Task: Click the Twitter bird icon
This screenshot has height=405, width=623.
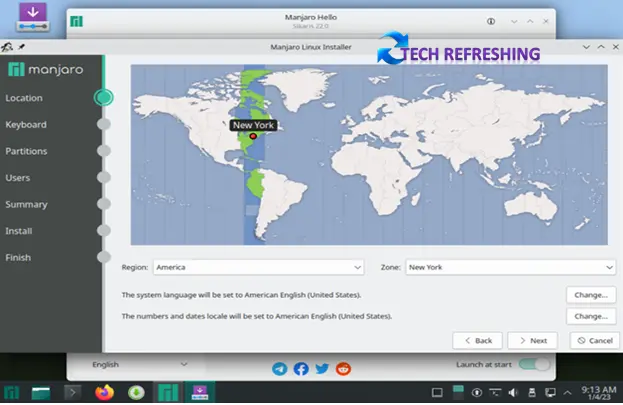Action: point(322,369)
